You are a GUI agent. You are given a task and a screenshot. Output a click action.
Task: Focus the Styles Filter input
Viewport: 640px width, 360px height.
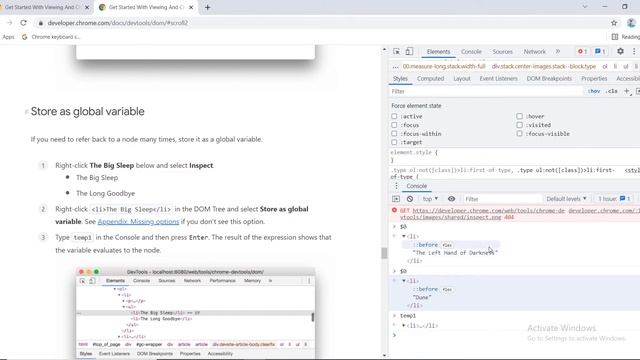[x=486, y=91]
